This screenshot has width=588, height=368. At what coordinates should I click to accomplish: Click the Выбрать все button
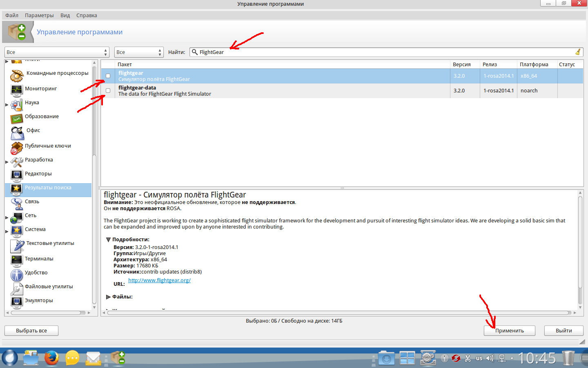[31, 330]
